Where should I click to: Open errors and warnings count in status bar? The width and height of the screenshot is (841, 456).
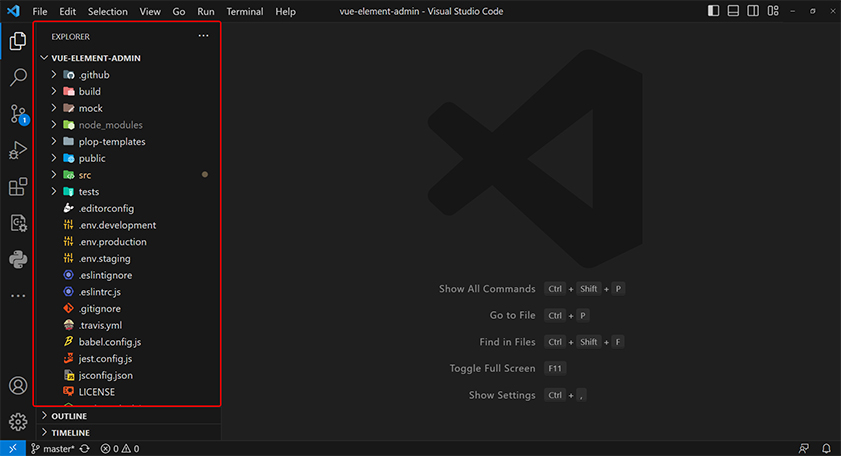click(120, 448)
